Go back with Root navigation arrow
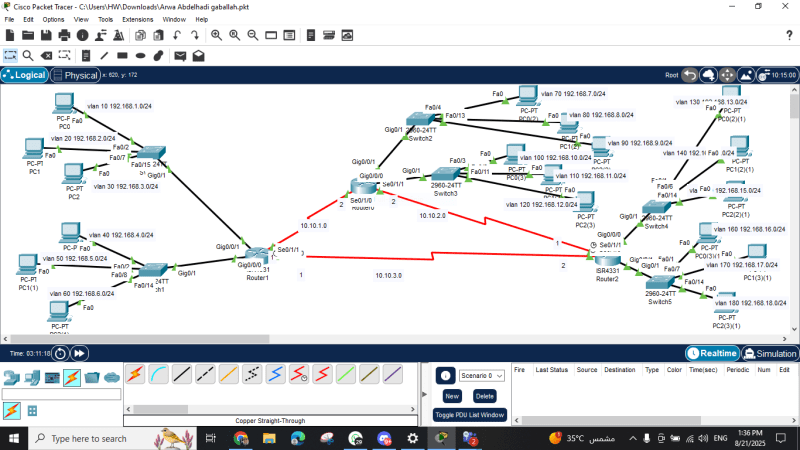Viewport: 800px width, 450px height. coord(690,75)
